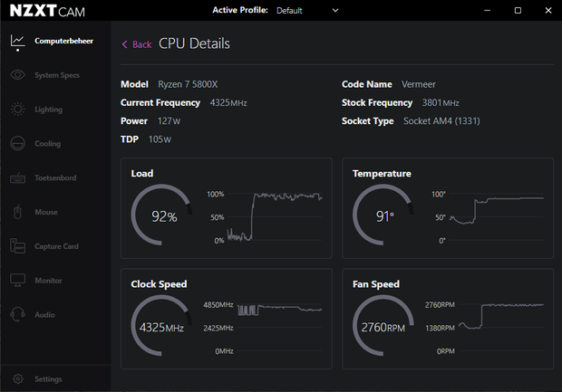Open the Mouse section
562x392 pixels.
(46, 212)
